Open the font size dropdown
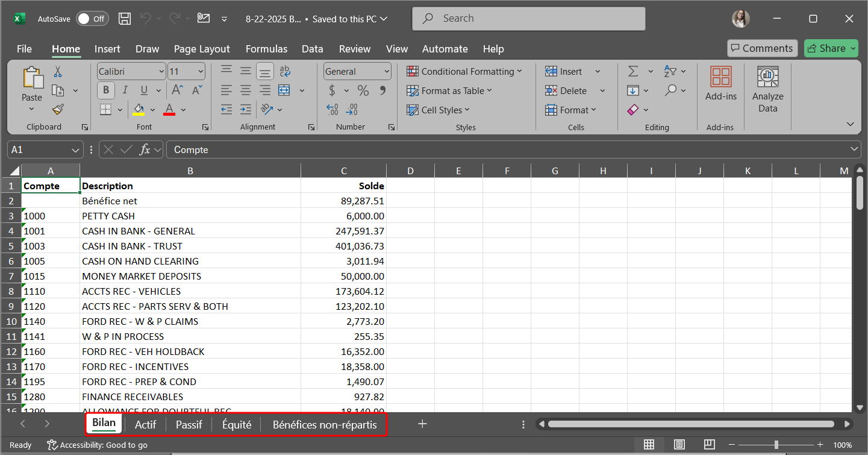868x455 pixels. pos(201,72)
